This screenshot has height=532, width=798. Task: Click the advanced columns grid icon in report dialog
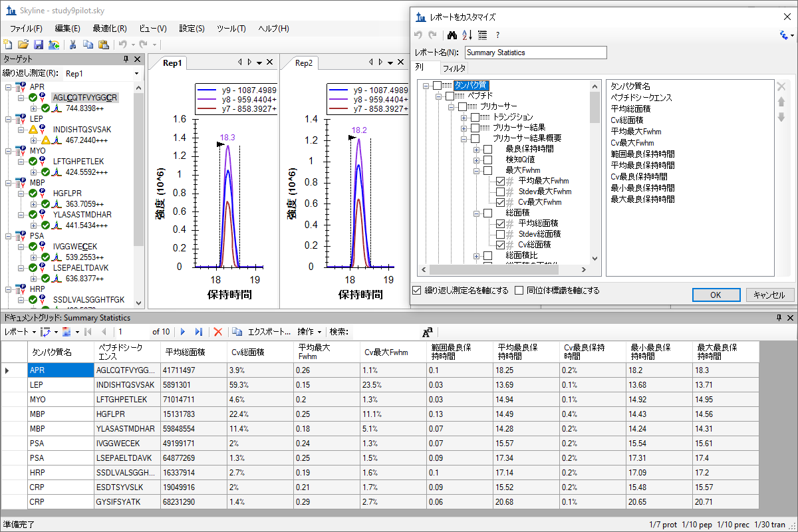[x=483, y=35]
